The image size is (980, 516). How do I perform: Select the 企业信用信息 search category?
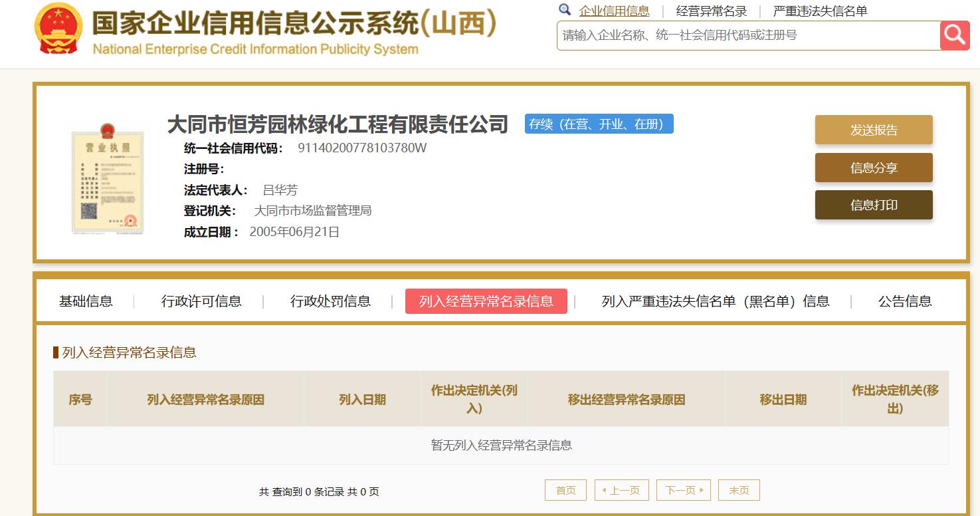615,11
